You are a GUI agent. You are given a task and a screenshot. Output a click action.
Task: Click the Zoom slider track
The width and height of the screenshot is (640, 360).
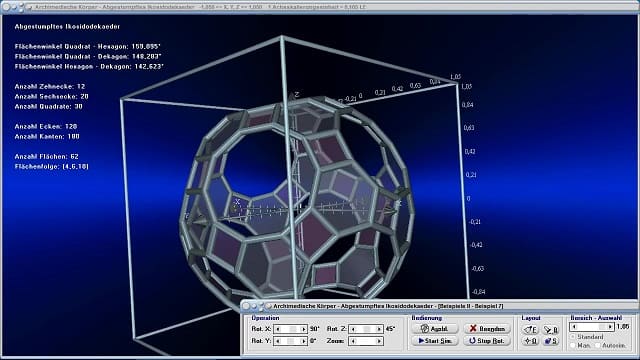pyautogui.click(x=366, y=341)
